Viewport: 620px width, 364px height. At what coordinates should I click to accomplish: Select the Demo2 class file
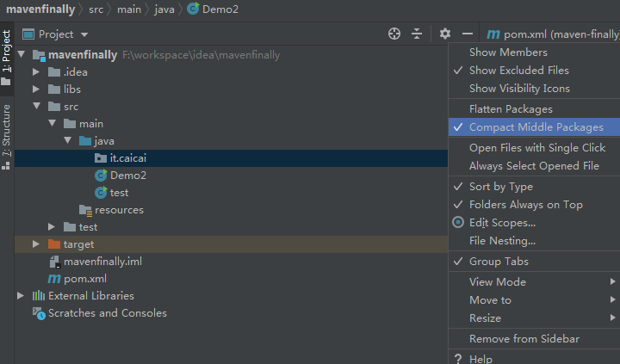click(127, 176)
